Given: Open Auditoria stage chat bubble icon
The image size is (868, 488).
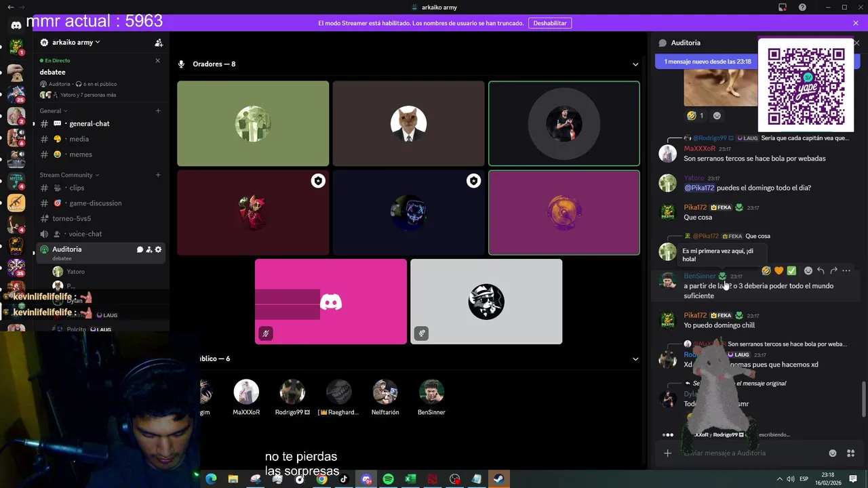Looking at the screenshot, I should 140,249.
